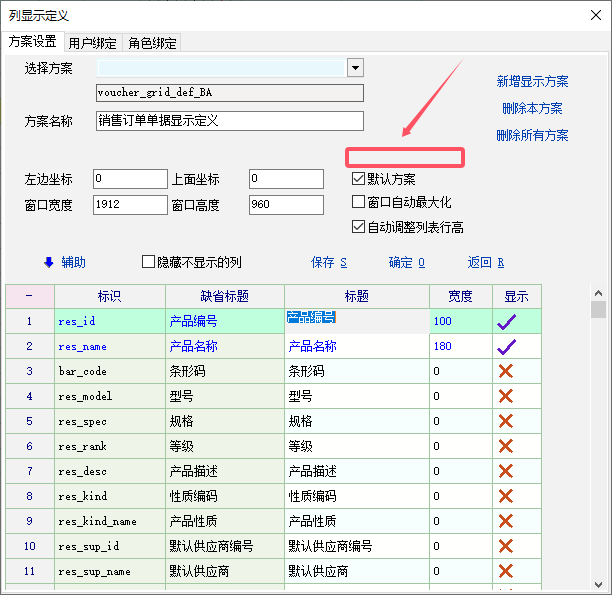Image resolution: width=612 pixels, height=595 pixels.
Task: Click the red X for res_model row
Action: pyautogui.click(x=506, y=396)
